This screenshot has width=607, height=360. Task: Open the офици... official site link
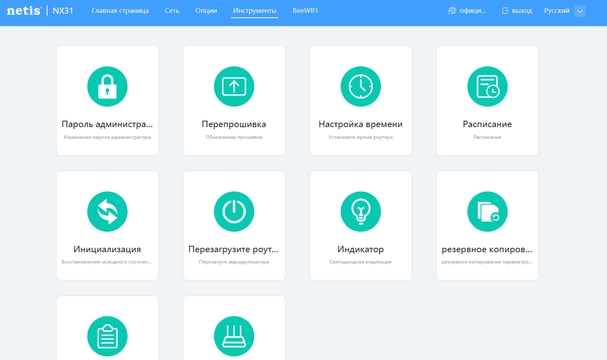[473, 11]
